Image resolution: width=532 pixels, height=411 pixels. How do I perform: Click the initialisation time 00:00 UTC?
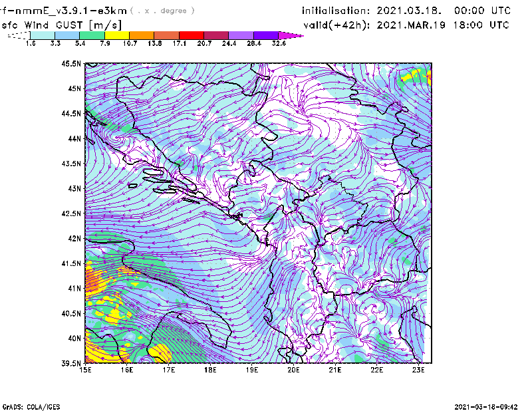point(483,11)
